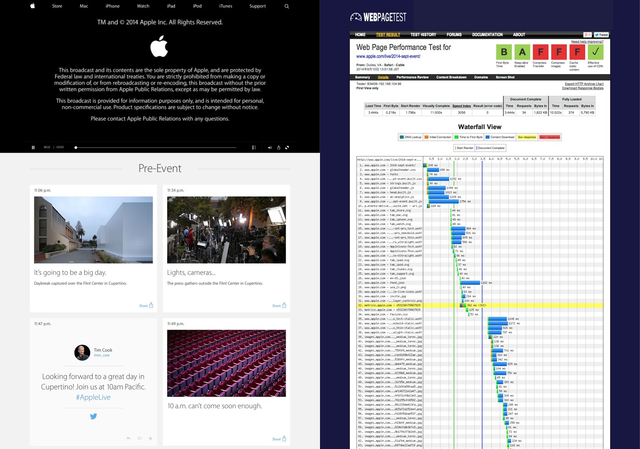This screenshot has height=449, width=640.
Task: Retweet Tim Cook's tweet
Action: coord(140,438)
